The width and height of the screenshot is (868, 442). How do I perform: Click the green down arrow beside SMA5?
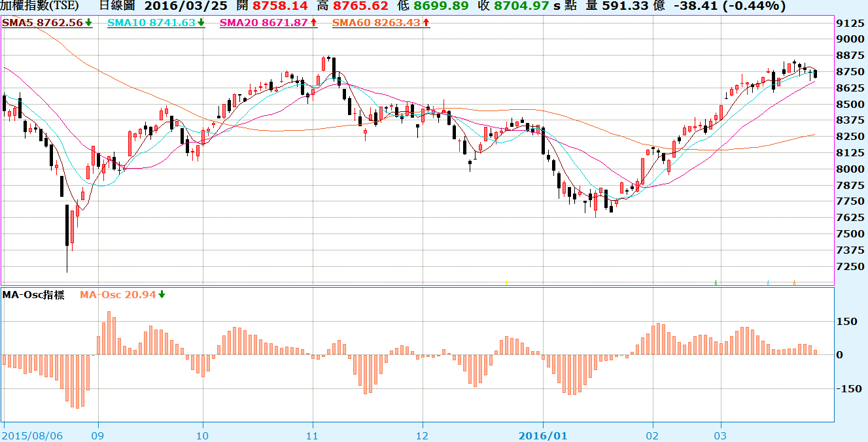pyautogui.click(x=88, y=23)
